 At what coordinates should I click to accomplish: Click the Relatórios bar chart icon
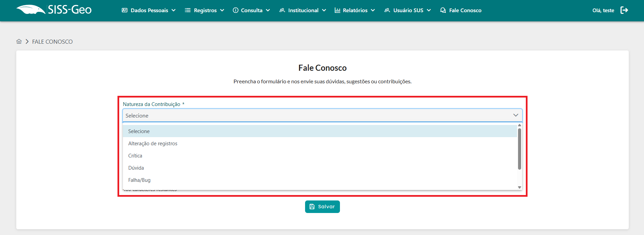[x=337, y=10]
